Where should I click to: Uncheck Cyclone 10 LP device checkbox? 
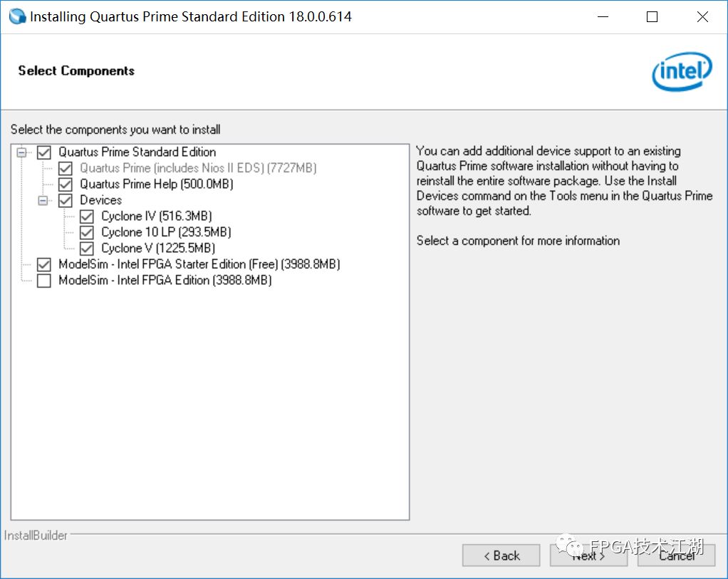(87, 232)
